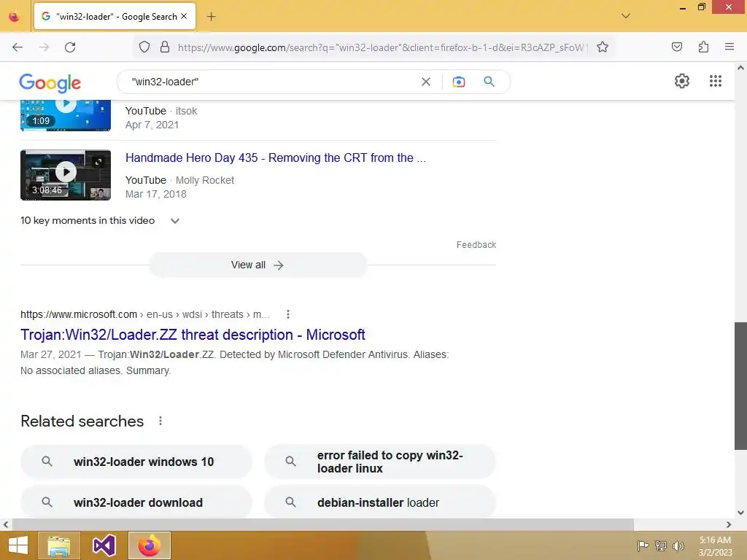View site security padlock info
The height and width of the screenshot is (560, 747).
(x=164, y=47)
